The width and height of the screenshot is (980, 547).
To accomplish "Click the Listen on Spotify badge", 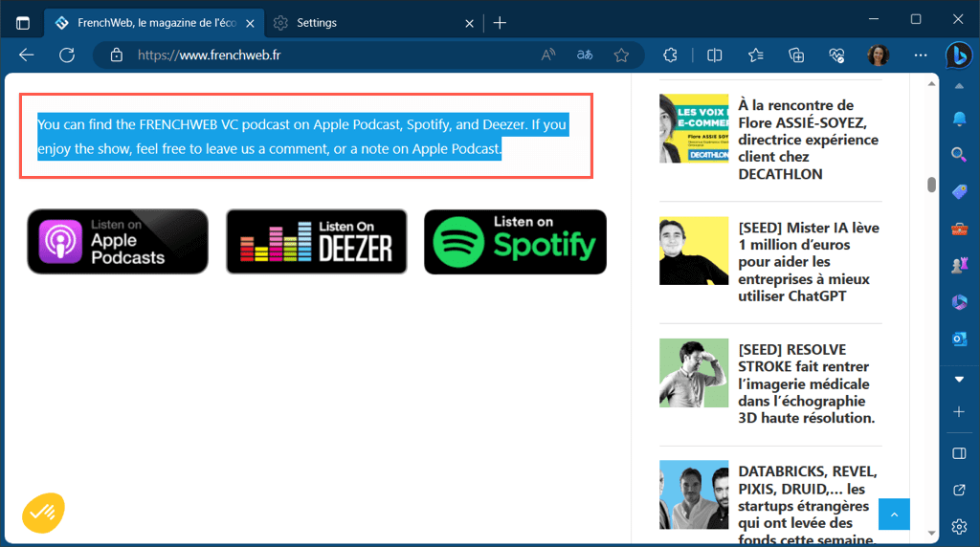I will point(515,242).
